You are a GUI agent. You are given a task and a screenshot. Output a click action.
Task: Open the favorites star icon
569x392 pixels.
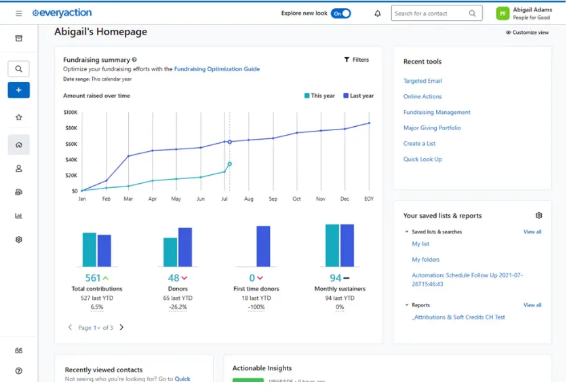(18, 117)
